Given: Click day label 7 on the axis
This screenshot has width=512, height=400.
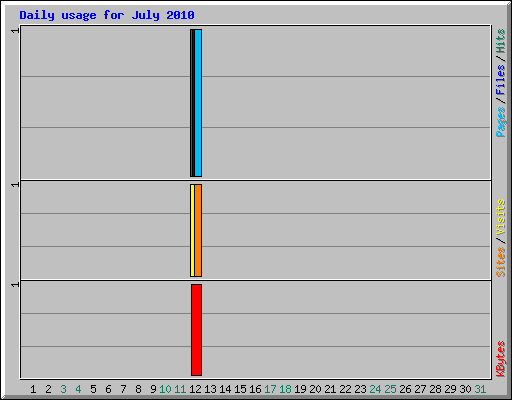Looking at the screenshot, I should click(123, 389).
